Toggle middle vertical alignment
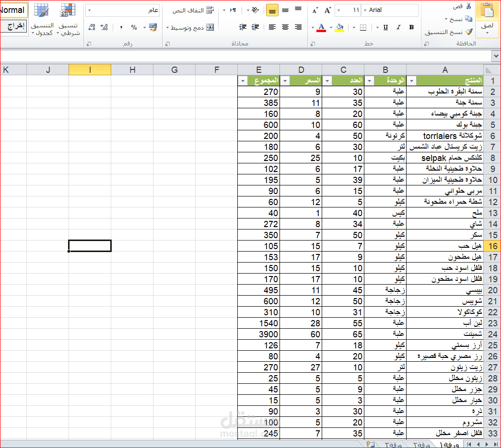Viewport: 501px width, 448px height. click(x=285, y=10)
